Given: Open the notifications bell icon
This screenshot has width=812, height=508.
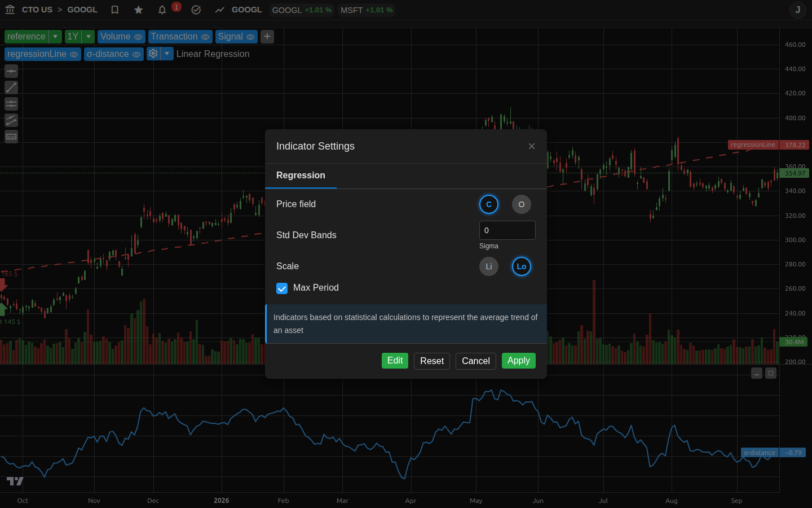Looking at the screenshot, I should pyautogui.click(x=162, y=10).
